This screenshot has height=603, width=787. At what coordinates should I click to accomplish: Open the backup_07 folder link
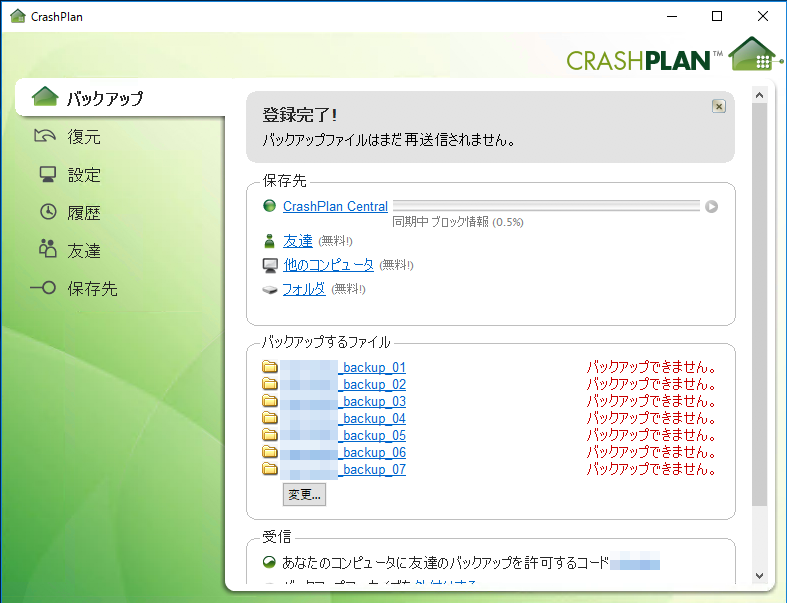374,469
